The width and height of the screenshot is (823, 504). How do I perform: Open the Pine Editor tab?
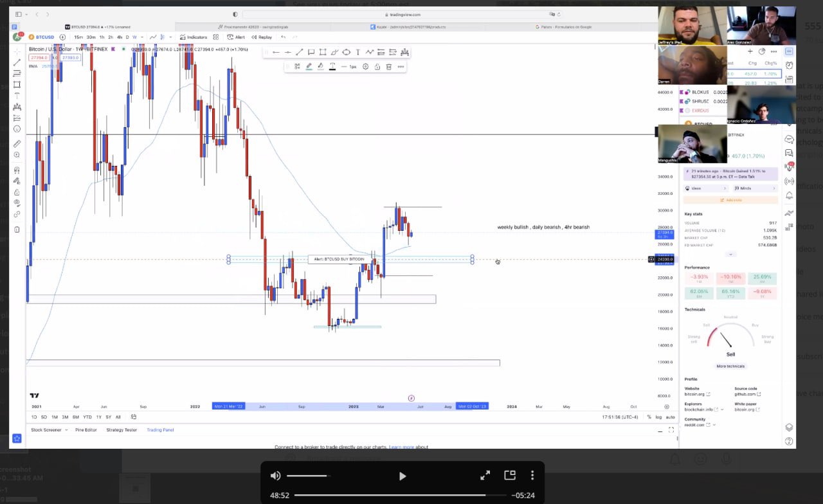(86, 429)
